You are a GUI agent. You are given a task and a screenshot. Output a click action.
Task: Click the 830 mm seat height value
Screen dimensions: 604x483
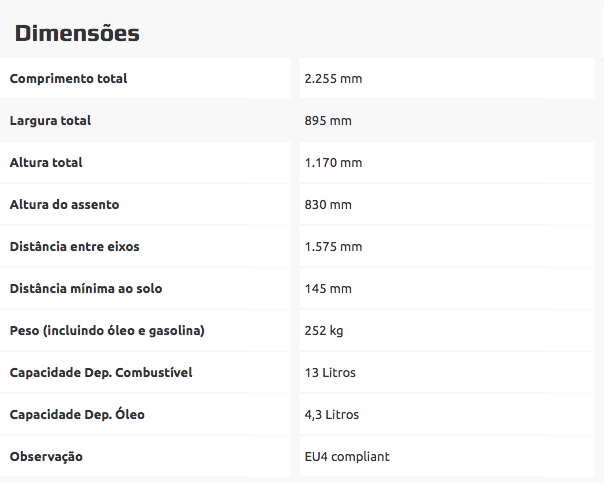tap(328, 205)
